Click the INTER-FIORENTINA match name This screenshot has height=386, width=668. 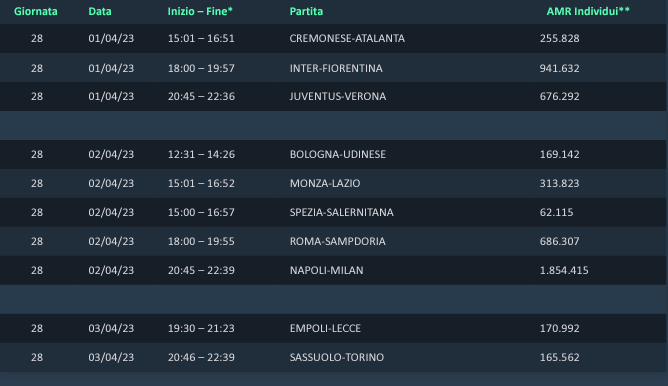pyautogui.click(x=336, y=68)
